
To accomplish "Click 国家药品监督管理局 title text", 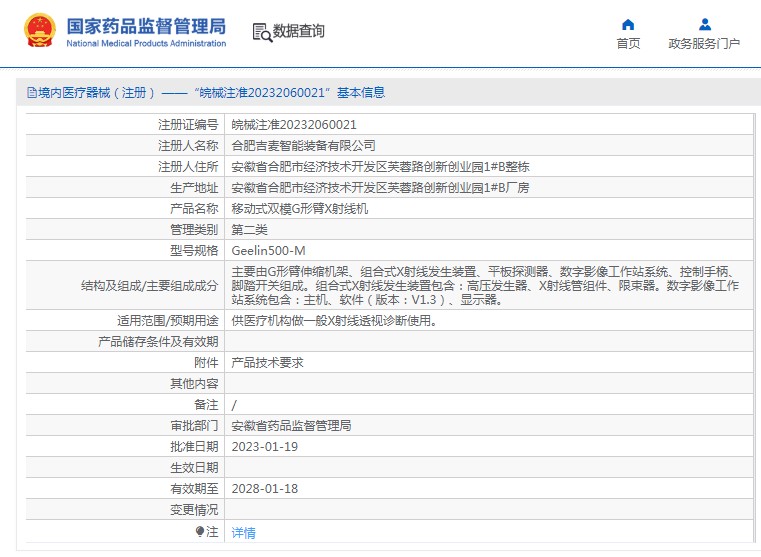I will coord(146,26).
